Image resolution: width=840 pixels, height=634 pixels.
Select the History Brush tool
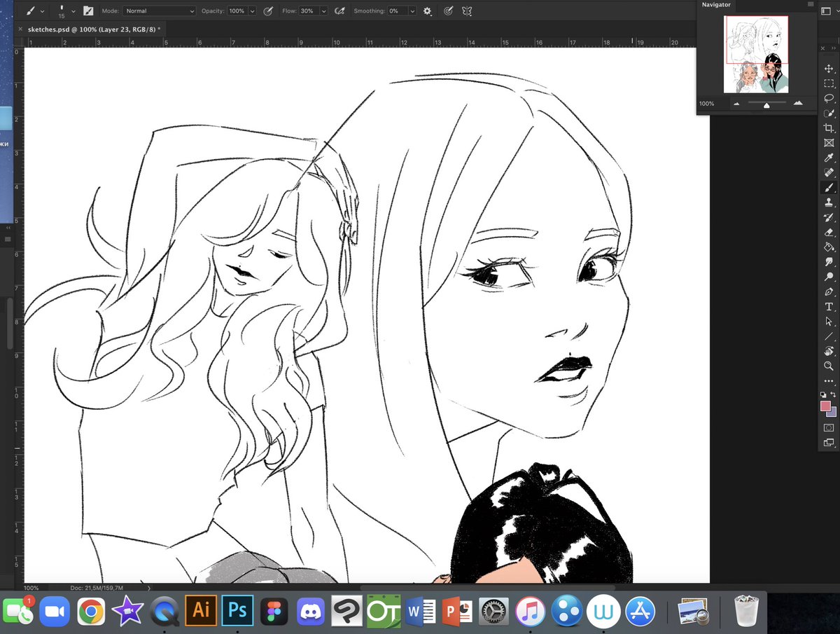[829, 217]
